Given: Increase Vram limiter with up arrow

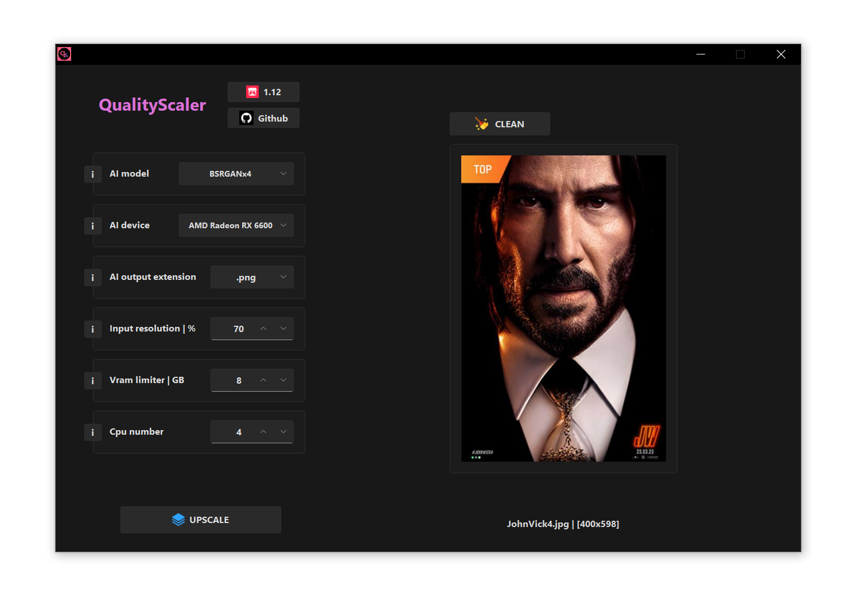Looking at the screenshot, I should [x=263, y=380].
